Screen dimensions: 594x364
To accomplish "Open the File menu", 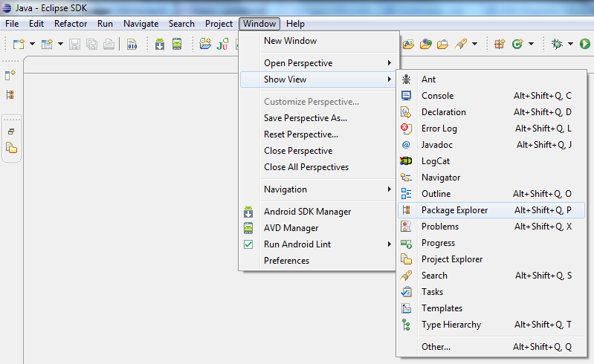I will pyautogui.click(x=12, y=24).
